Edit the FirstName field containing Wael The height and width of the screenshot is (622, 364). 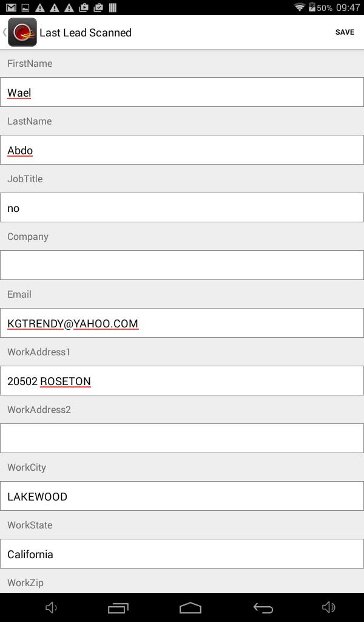click(182, 92)
